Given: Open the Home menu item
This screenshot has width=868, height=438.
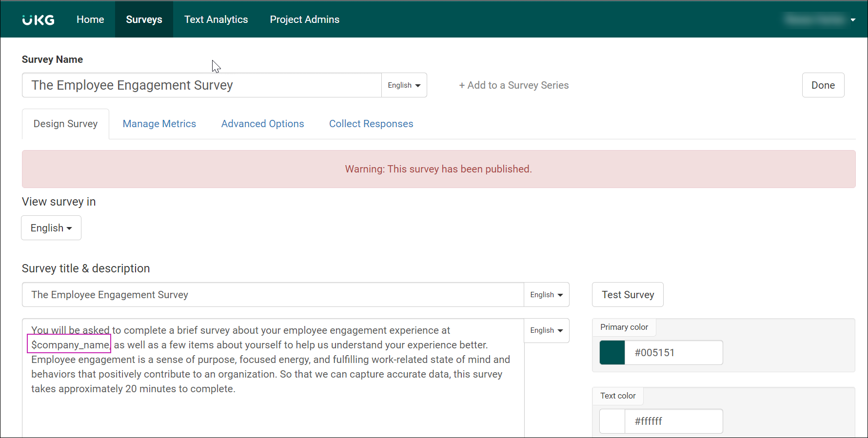Looking at the screenshot, I should [x=90, y=19].
